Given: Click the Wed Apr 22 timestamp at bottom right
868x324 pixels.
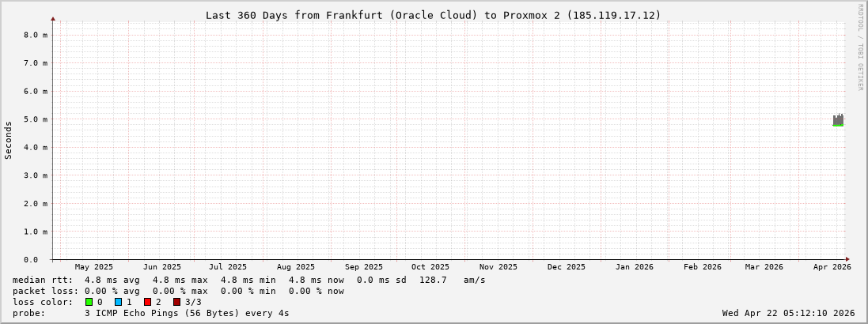Looking at the screenshot, I should coord(788,313).
